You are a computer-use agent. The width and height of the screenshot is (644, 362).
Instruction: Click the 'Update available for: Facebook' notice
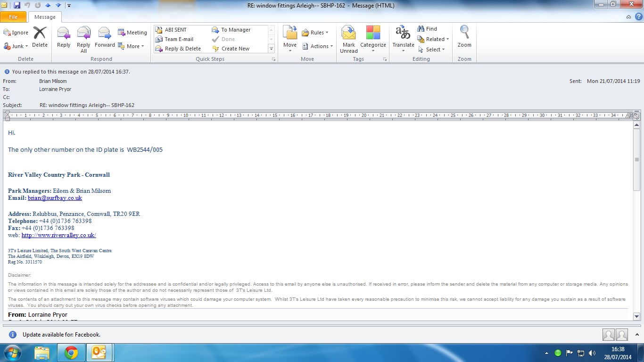pyautogui.click(x=61, y=335)
